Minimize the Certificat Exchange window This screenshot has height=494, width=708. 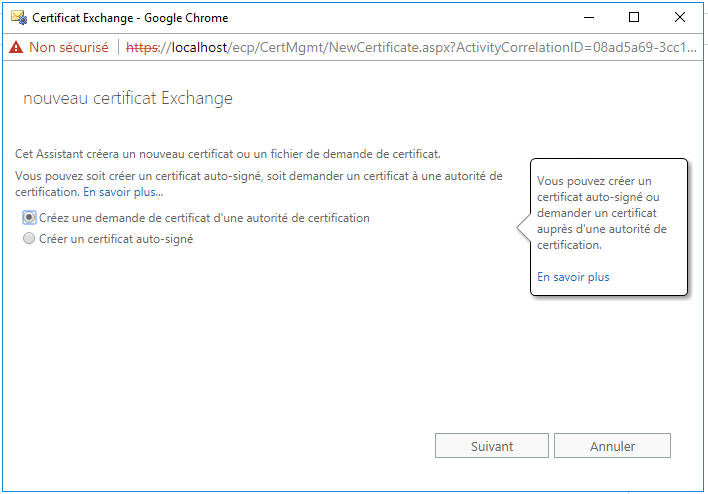pyautogui.click(x=589, y=18)
